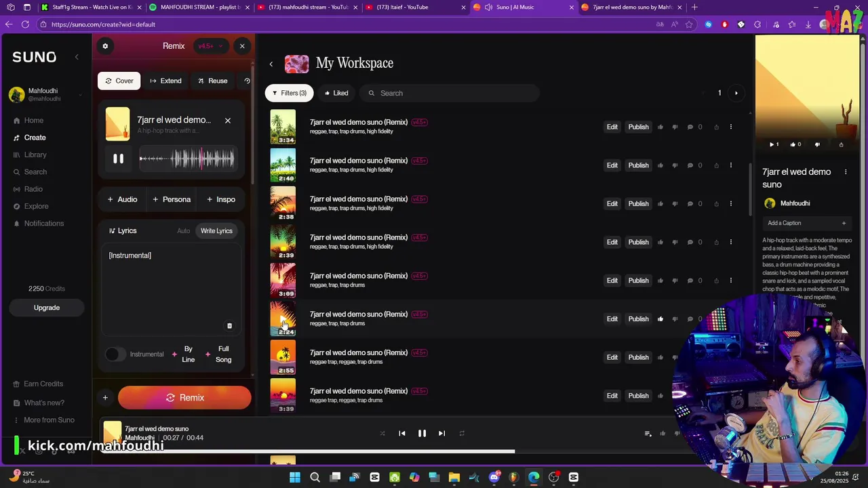868x488 pixels.
Task: Open more options for the 3:34 remix
Action: click(731, 127)
